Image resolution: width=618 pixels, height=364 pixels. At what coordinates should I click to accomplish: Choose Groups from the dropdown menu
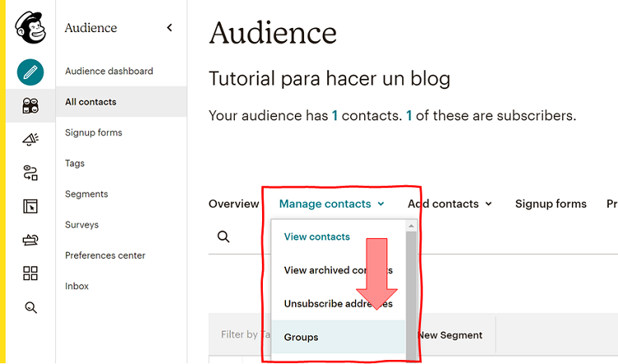point(302,338)
